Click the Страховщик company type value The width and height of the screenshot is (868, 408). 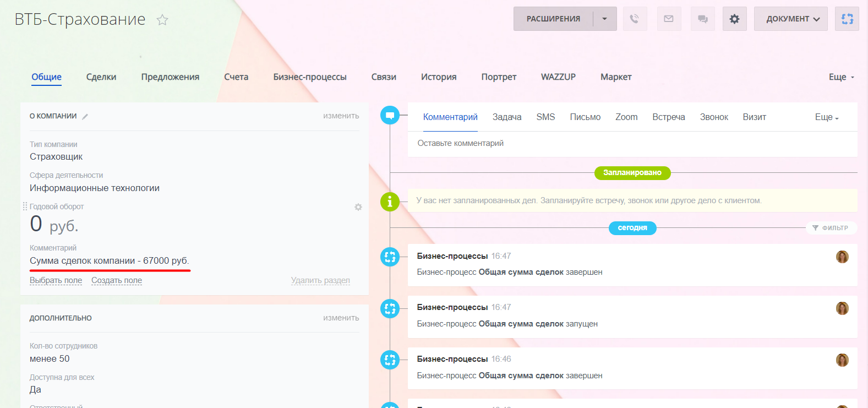point(56,157)
